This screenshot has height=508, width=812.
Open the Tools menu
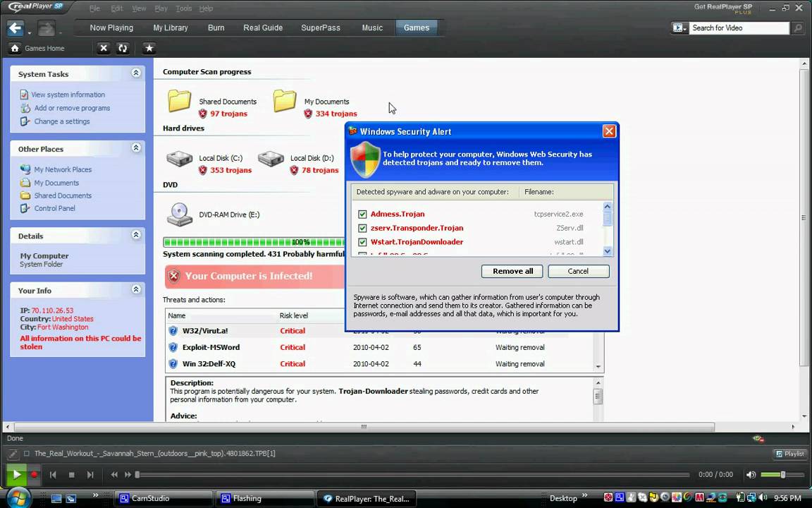click(x=183, y=8)
